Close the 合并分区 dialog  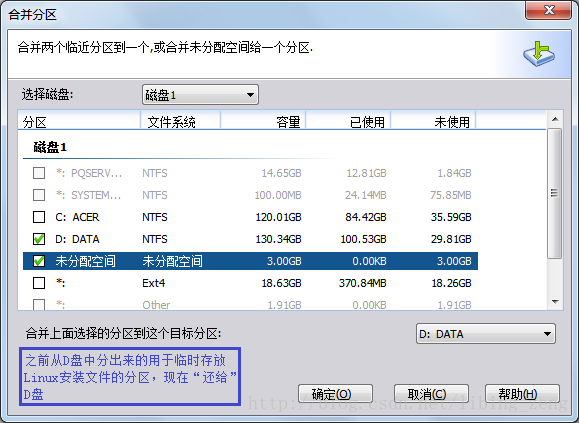click(x=549, y=10)
